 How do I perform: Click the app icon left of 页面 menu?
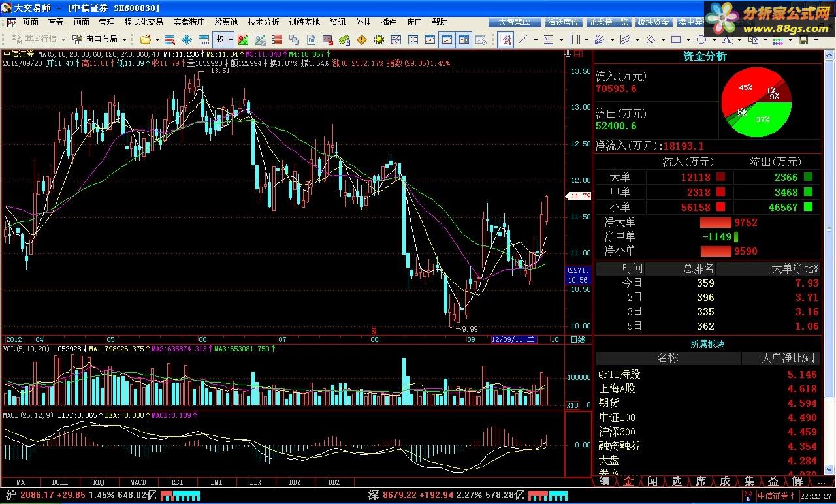point(12,22)
